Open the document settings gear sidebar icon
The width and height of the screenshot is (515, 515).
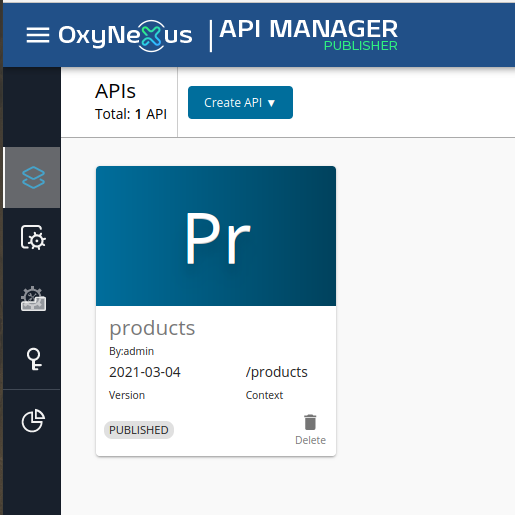pyautogui.click(x=33, y=237)
